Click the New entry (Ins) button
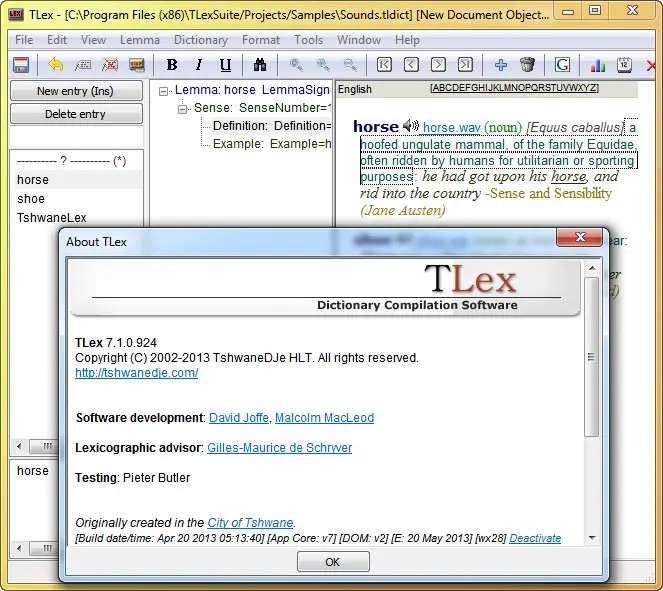 [x=76, y=91]
